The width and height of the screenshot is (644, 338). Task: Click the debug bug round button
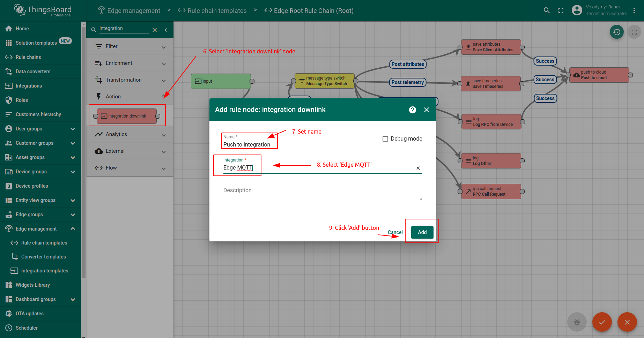click(x=577, y=322)
